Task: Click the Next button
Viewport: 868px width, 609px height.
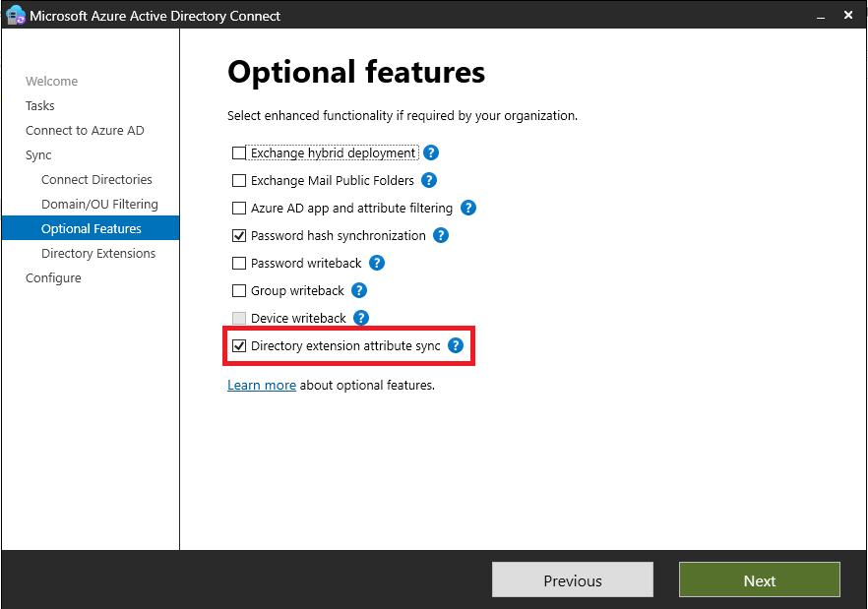Action: click(x=759, y=580)
